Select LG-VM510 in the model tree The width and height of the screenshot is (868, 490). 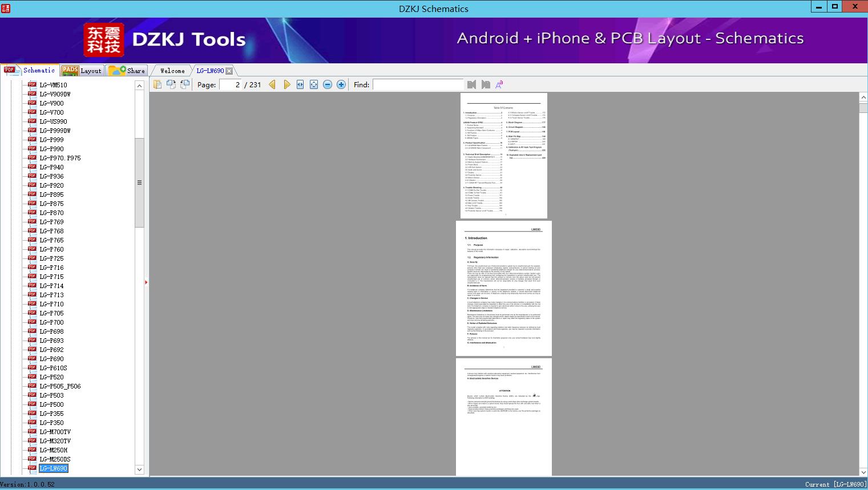53,85
